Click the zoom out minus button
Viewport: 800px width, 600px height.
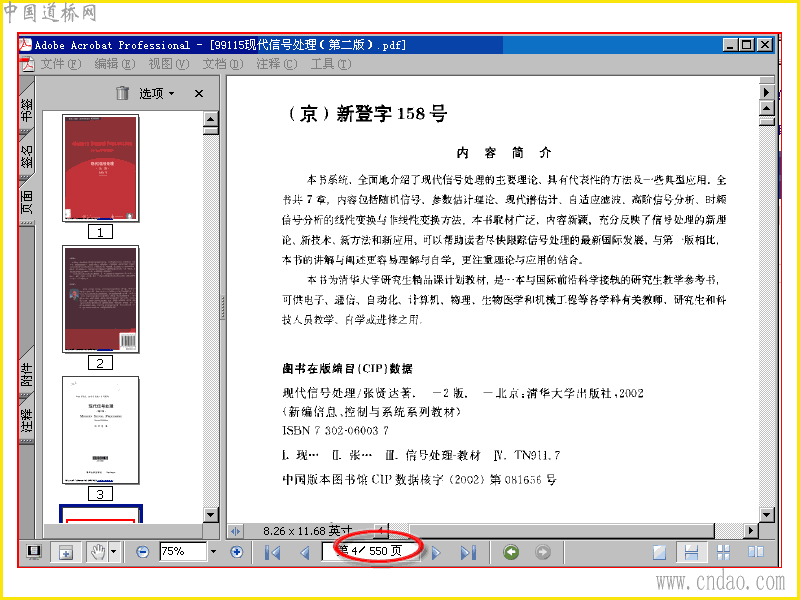point(143,552)
